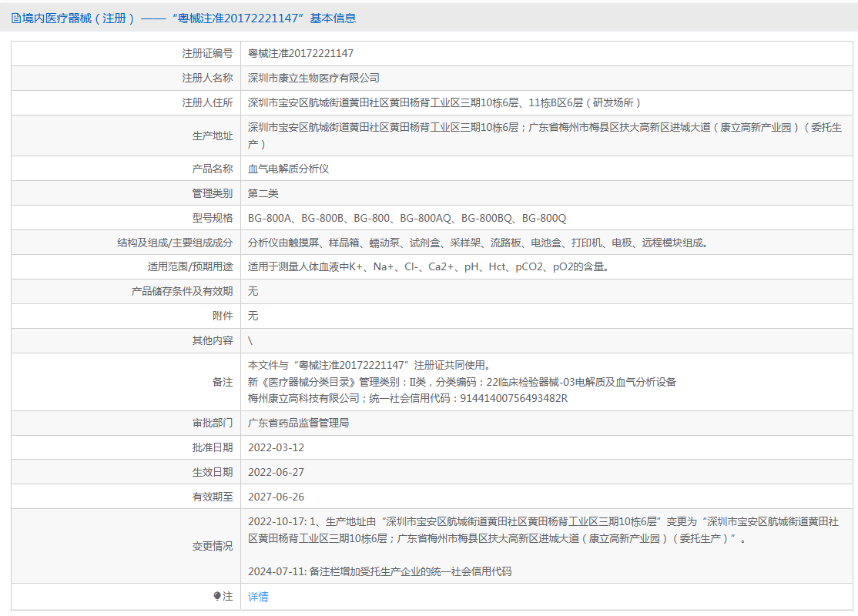Select the remark line about 新《医疗器械分类目录》管理类别
Screen dimensions: 858x616
click(x=462, y=383)
